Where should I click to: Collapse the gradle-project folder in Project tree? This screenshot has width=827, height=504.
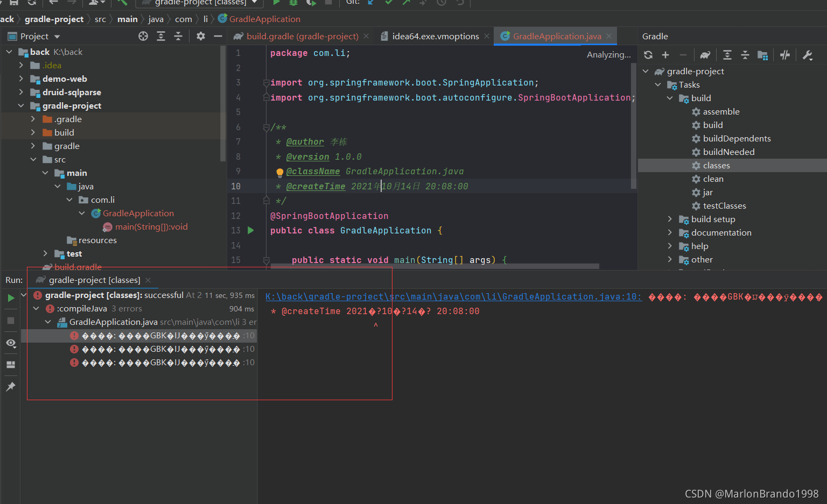pos(21,105)
